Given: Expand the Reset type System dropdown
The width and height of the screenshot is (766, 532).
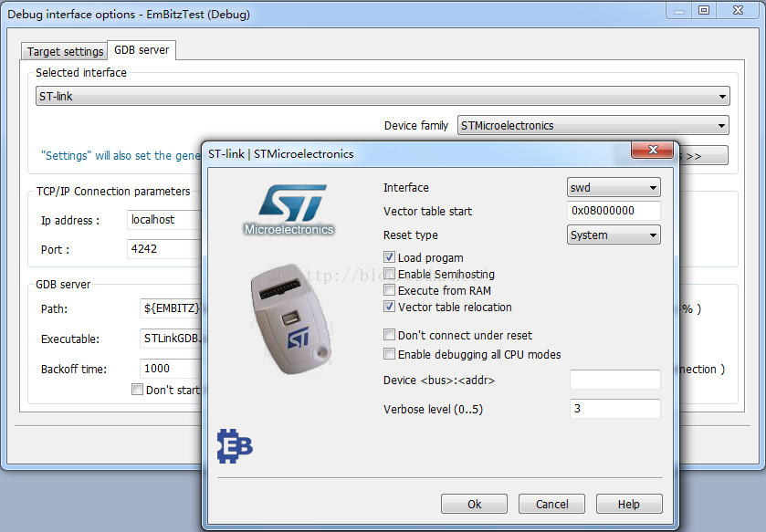Looking at the screenshot, I should coord(614,235).
